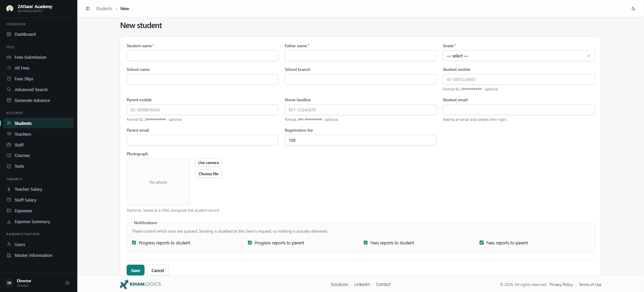
Task: Open Dashboard grid icon
Action: tap(9, 34)
